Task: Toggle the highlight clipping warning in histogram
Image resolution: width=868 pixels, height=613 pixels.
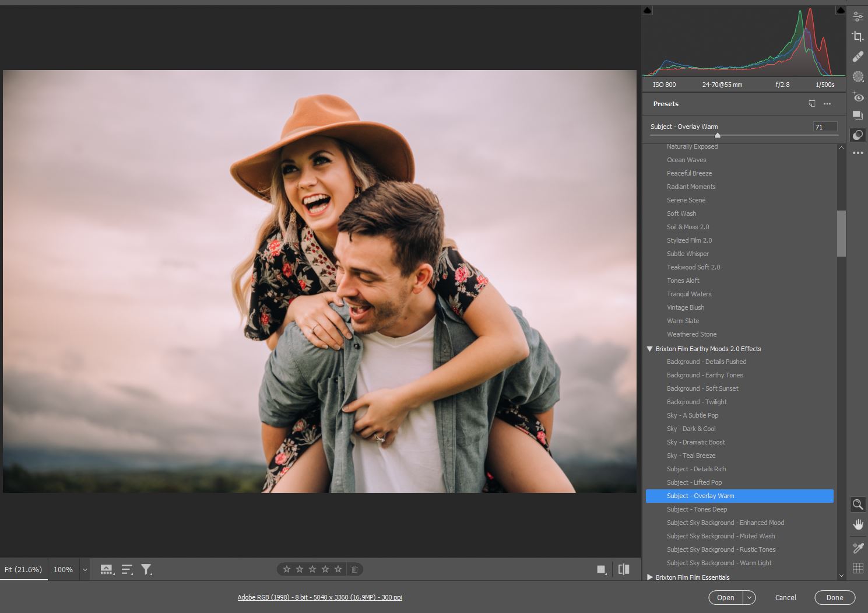Action: 840,10
